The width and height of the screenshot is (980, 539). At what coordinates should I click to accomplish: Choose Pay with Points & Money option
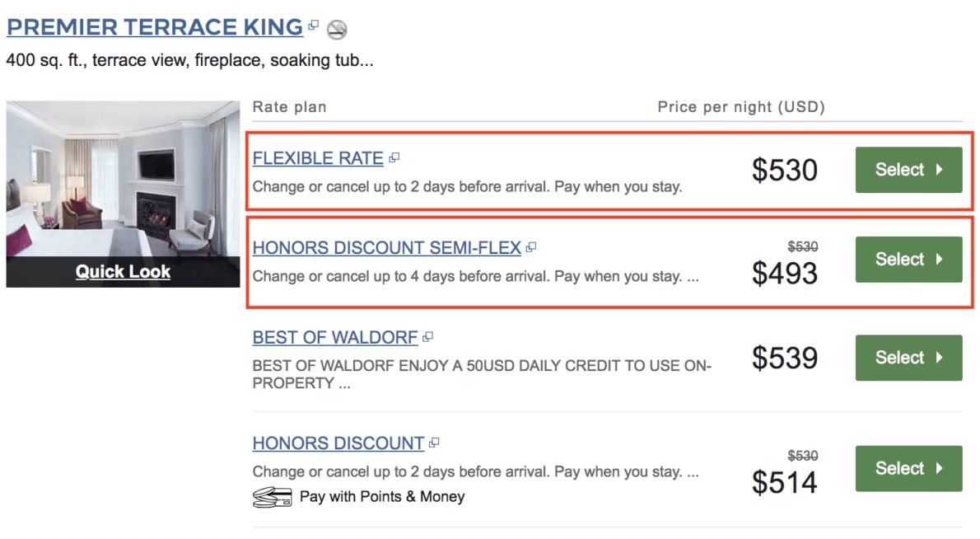click(382, 497)
